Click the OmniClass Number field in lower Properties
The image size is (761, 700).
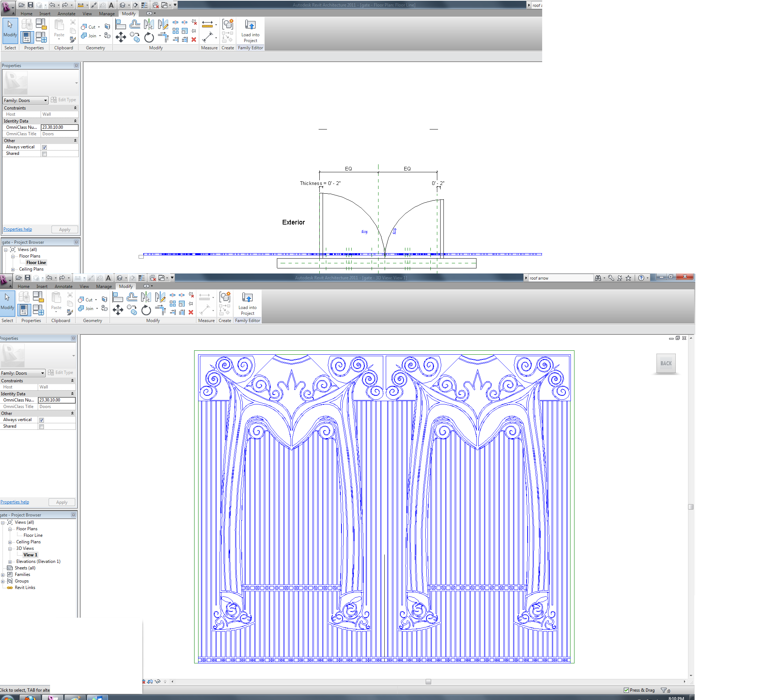(x=57, y=400)
